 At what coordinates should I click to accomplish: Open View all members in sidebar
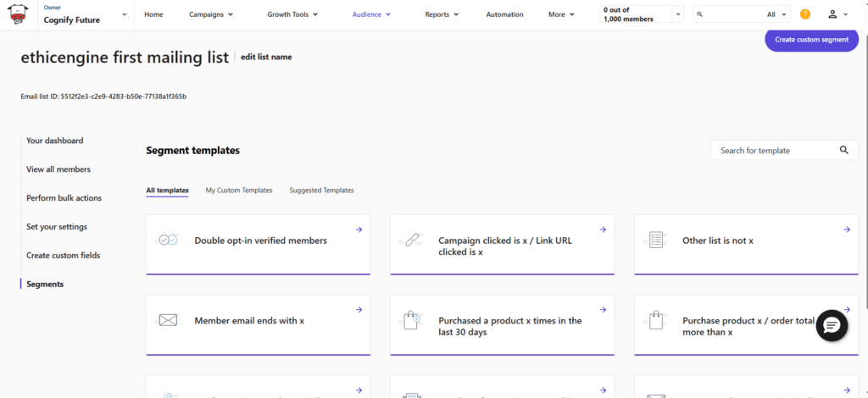point(58,169)
